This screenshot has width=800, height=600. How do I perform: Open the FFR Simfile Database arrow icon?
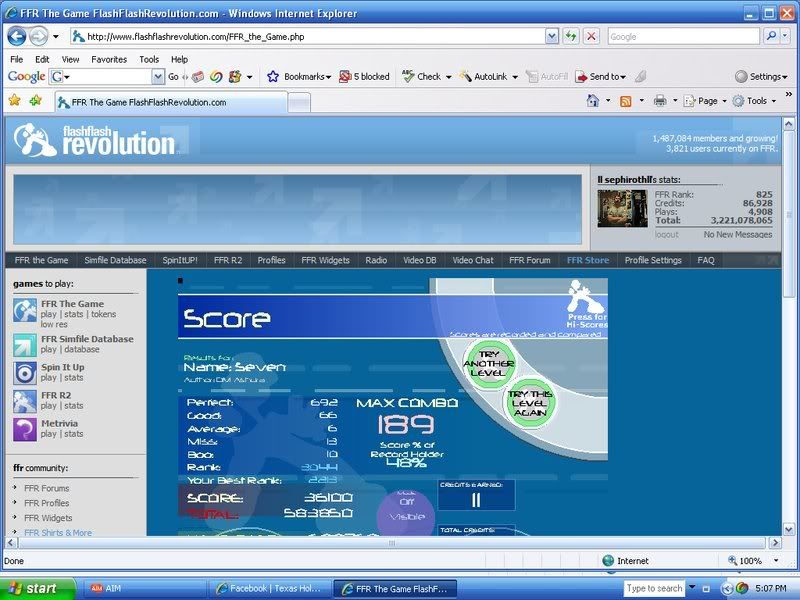pos(25,345)
